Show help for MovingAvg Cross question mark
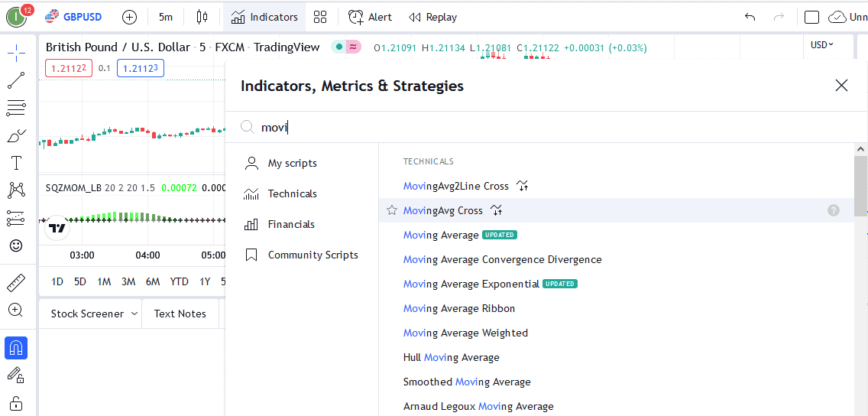Image resolution: width=868 pixels, height=416 pixels. pos(833,210)
